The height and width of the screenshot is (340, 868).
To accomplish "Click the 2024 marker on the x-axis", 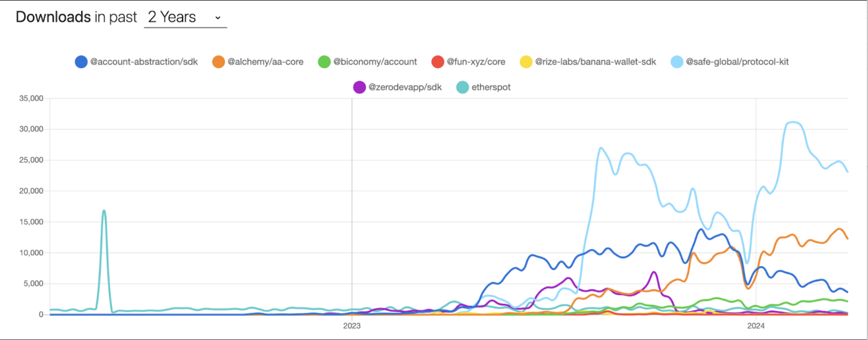I will coord(756,326).
